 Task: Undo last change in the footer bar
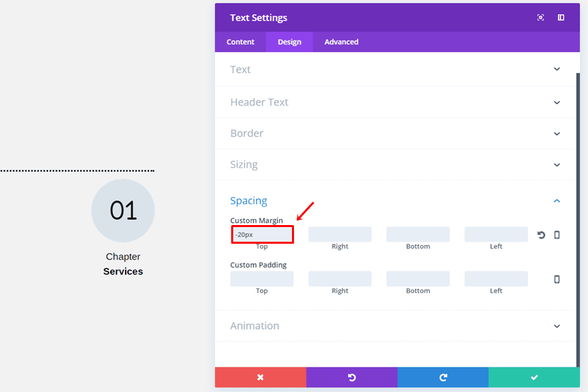[351, 377]
